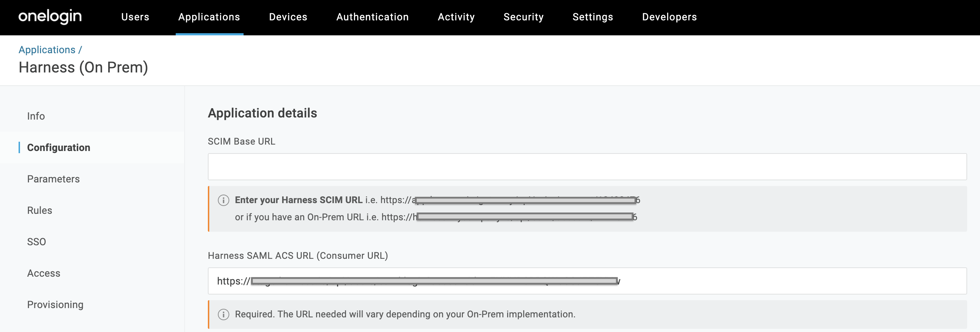Open the Rules sidebar tab

click(x=40, y=210)
